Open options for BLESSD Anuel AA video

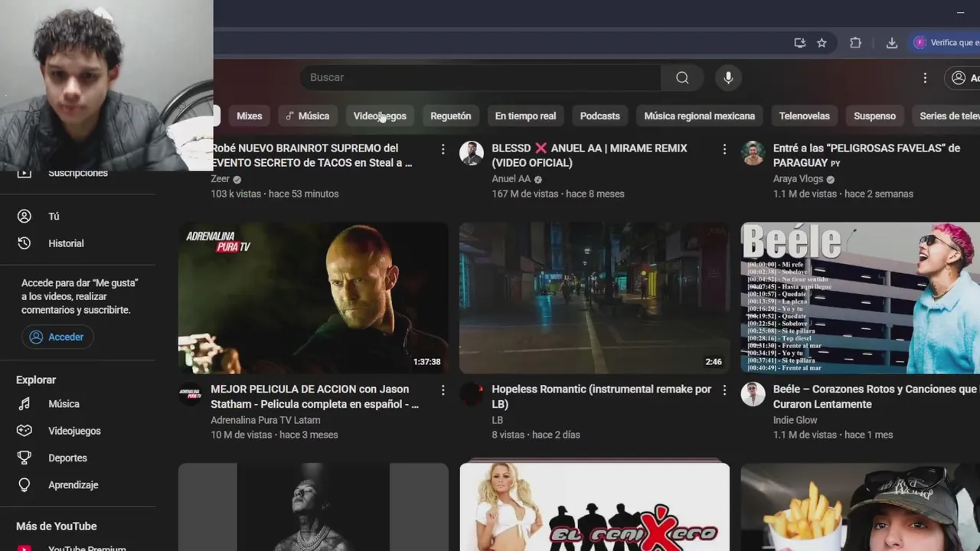click(724, 149)
